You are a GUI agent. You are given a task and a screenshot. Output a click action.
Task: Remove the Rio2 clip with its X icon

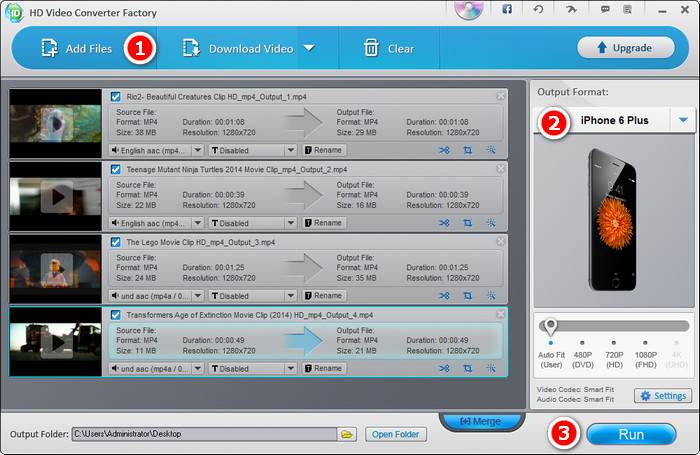500,96
